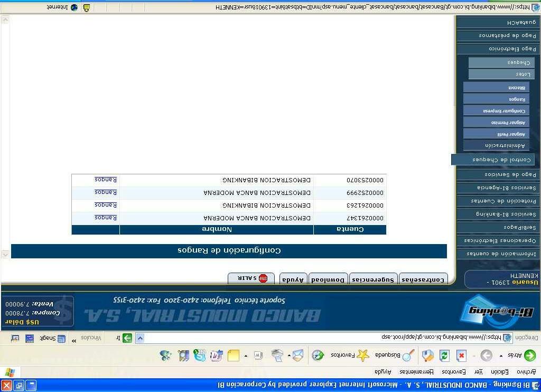Viewport: 541px width, 392px height.
Task: Launch the Skype toolbar icon
Action: tap(199, 355)
